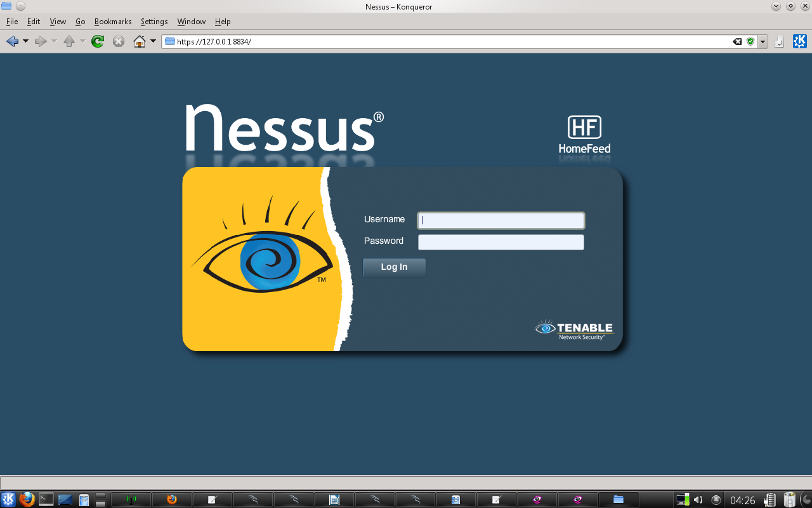Open the Edit menu

pos(34,22)
